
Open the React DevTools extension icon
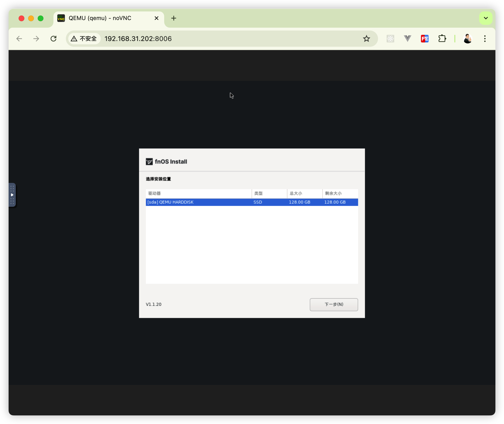[390, 39]
